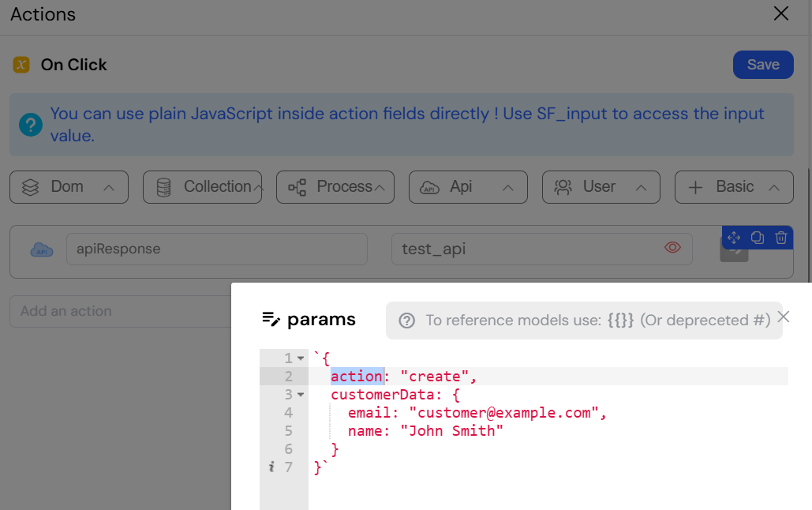Click the highlighted 'action' word in code
Screen dimensions: 812x510
click(357, 377)
